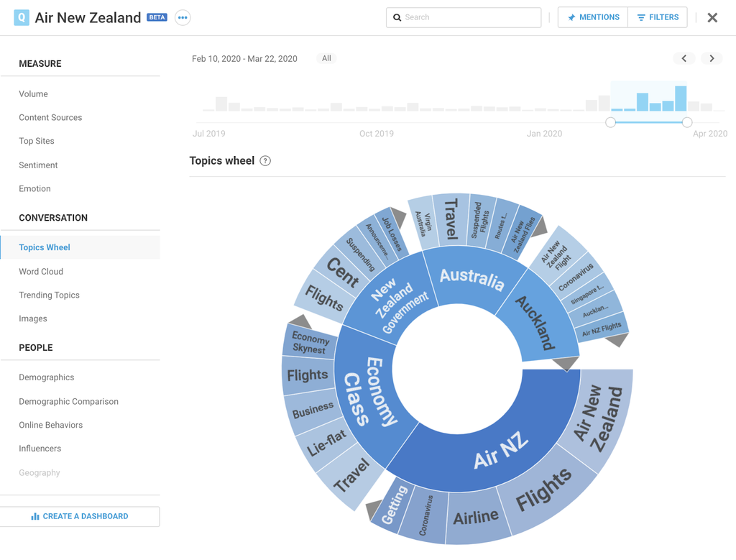The image size is (736, 560).
Task: Go to next date range with right arrow
Action: [x=712, y=58]
